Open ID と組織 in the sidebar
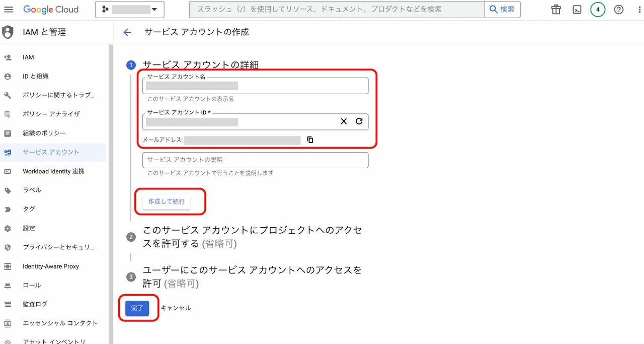The height and width of the screenshot is (344, 644). tap(53, 77)
